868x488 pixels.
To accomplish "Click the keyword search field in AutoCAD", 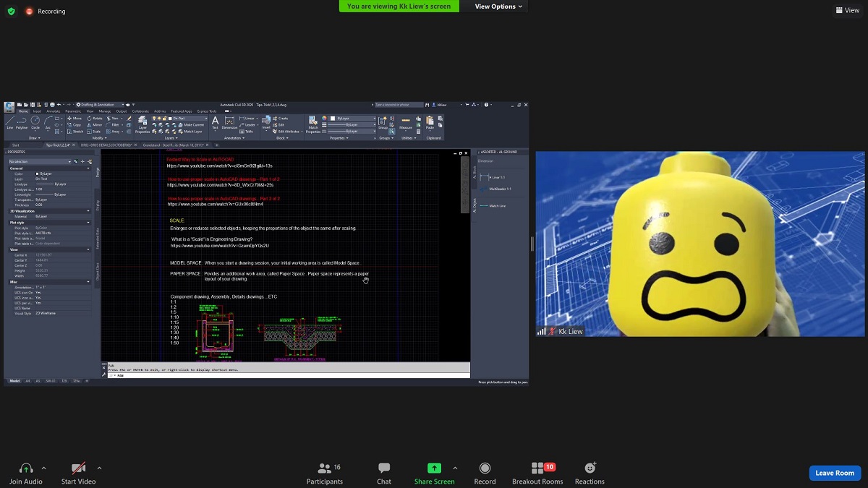I will pos(399,105).
